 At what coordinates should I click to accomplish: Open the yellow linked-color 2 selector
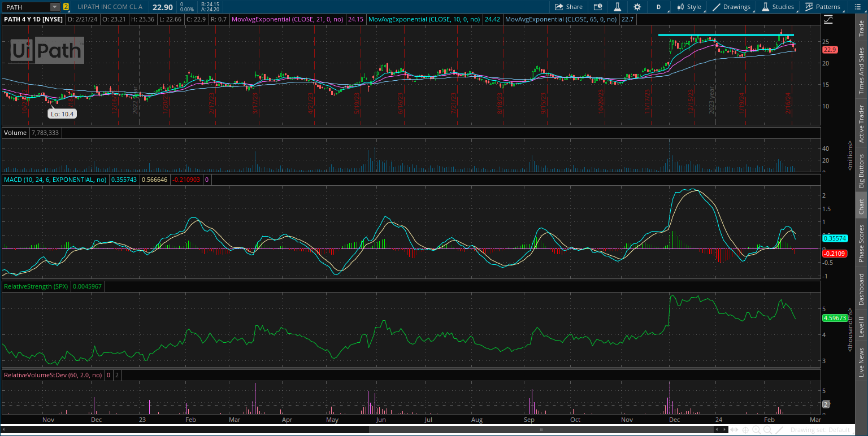pyautogui.click(x=66, y=7)
